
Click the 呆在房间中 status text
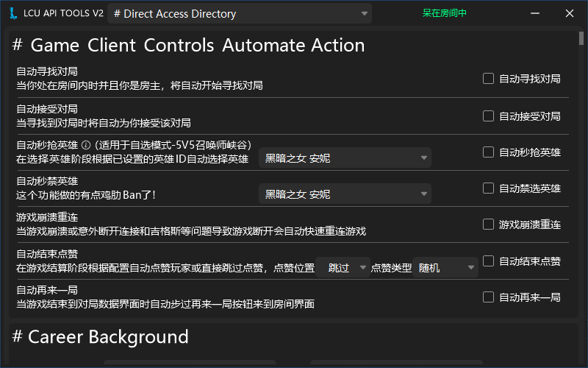[x=444, y=13]
